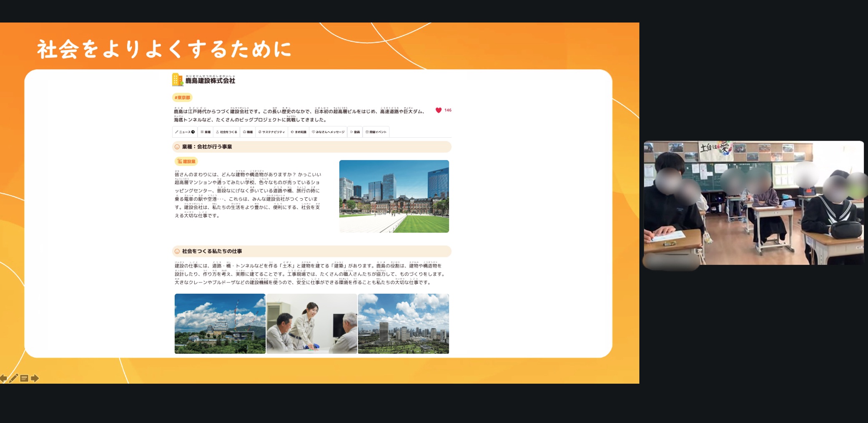Click the 建設業 industry tag
The height and width of the screenshot is (423, 868).
[x=186, y=161]
